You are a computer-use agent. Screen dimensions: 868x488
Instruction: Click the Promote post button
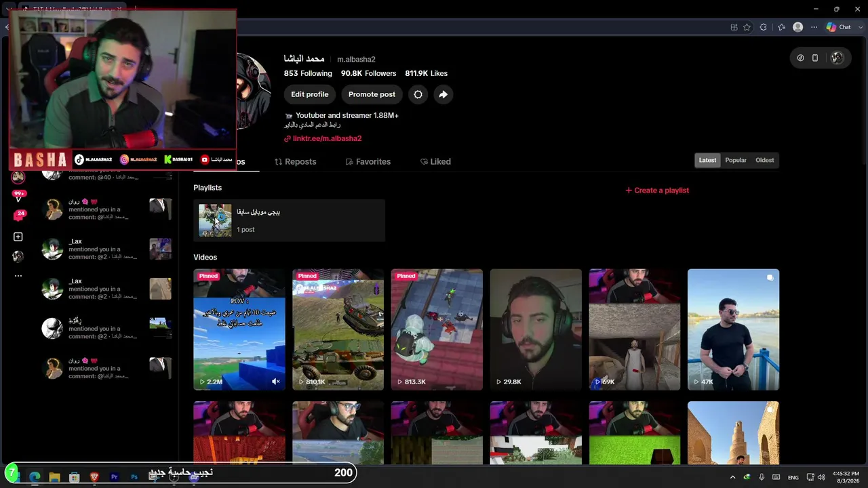point(372,94)
